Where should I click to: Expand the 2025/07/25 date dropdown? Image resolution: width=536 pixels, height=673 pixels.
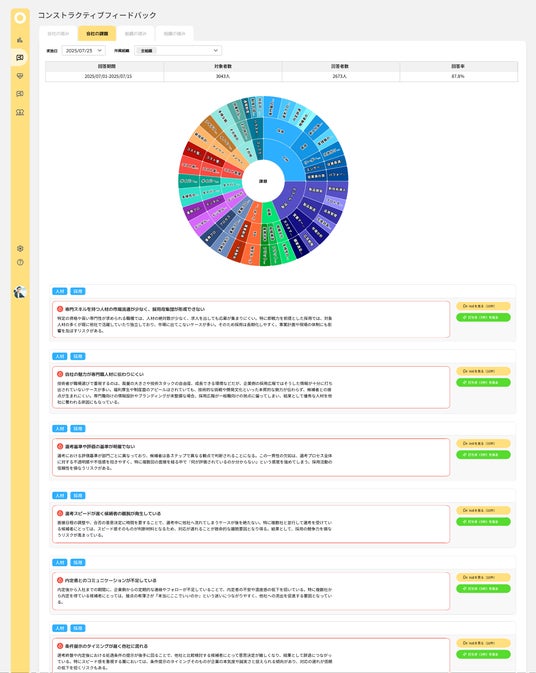(x=84, y=51)
